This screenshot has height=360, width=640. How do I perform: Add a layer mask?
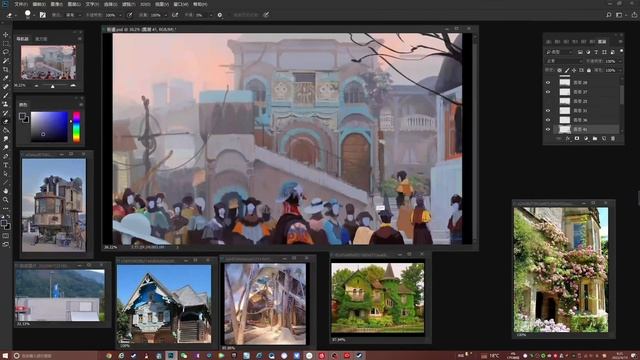(x=577, y=138)
